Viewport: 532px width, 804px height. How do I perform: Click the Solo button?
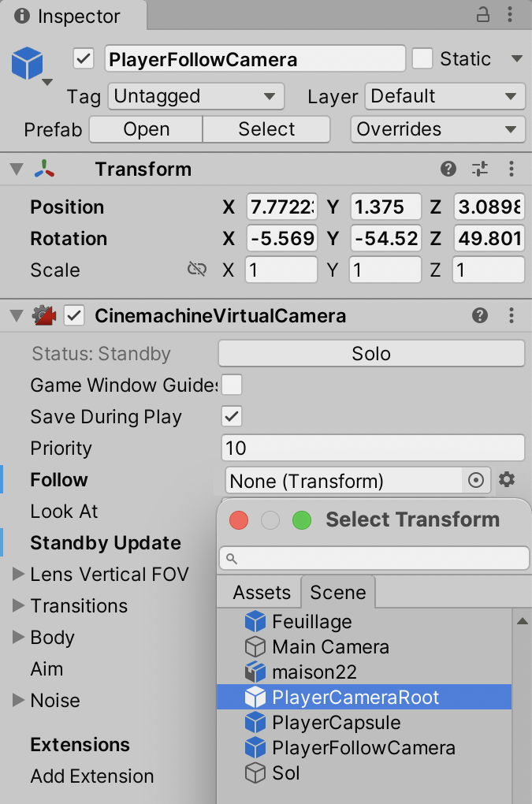tap(371, 354)
